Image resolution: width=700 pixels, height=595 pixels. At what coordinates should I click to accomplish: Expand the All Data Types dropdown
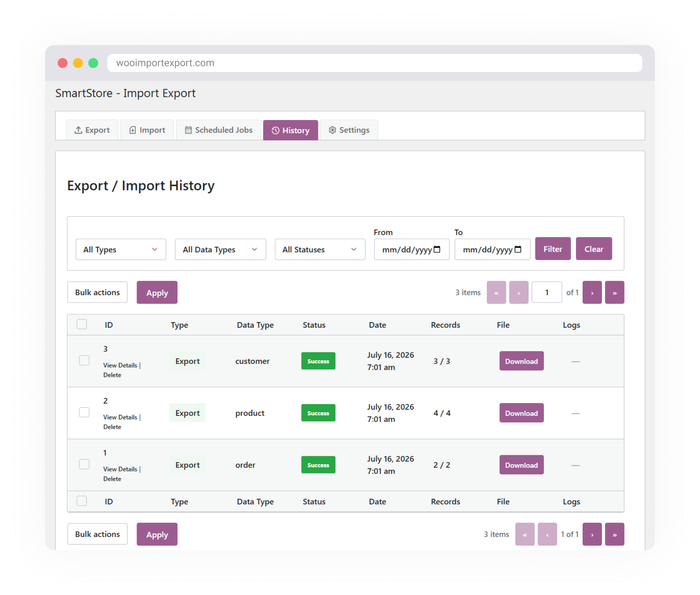click(x=220, y=249)
